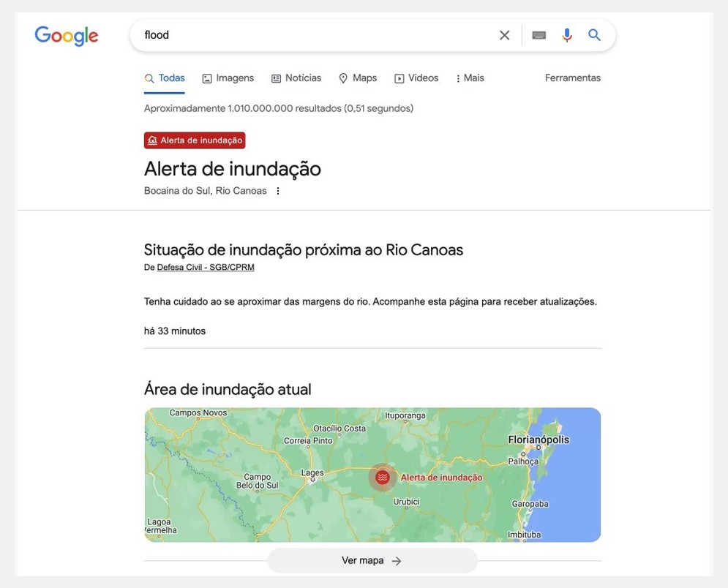This screenshot has height=588, width=728.
Task: Open Ferramentas search tools
Action: pyautogui.click(x=572, y=78)
